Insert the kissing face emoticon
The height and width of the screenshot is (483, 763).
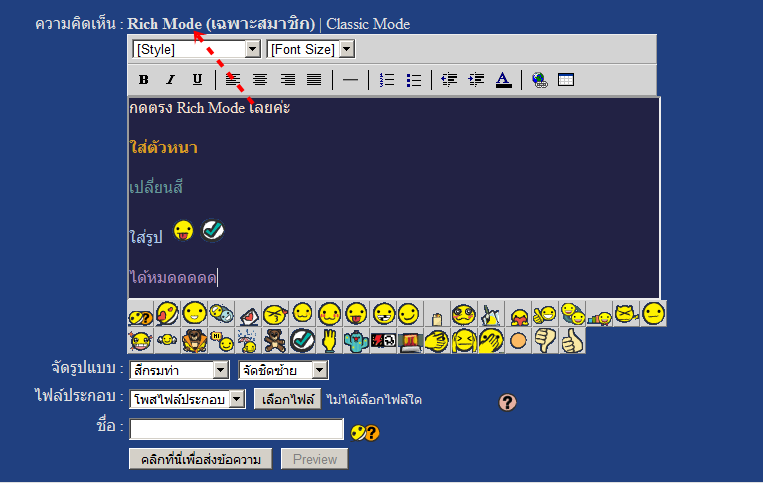(275, 314)
